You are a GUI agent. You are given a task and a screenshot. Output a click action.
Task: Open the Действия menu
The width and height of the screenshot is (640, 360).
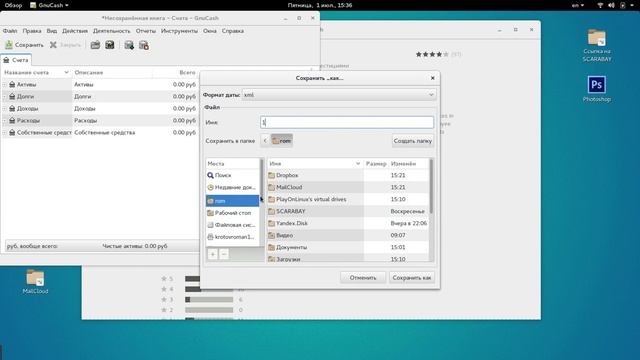click(75, 31)
